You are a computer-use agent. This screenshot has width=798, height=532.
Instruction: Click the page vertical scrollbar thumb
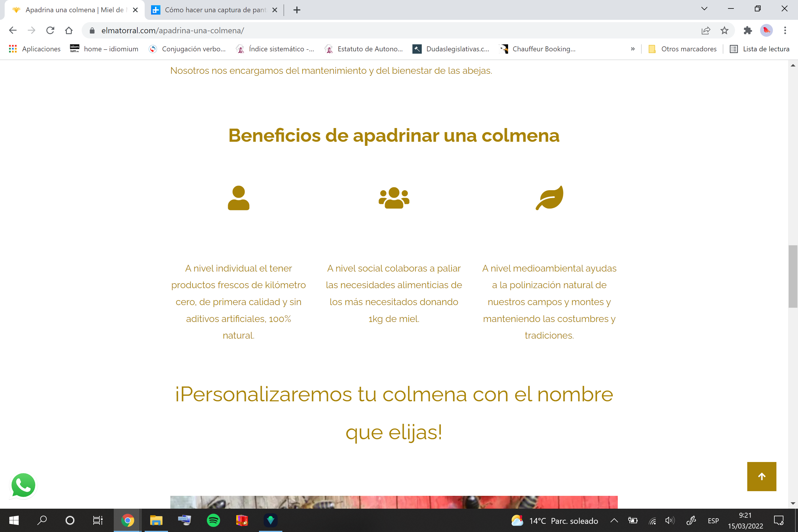coord(793,276)
